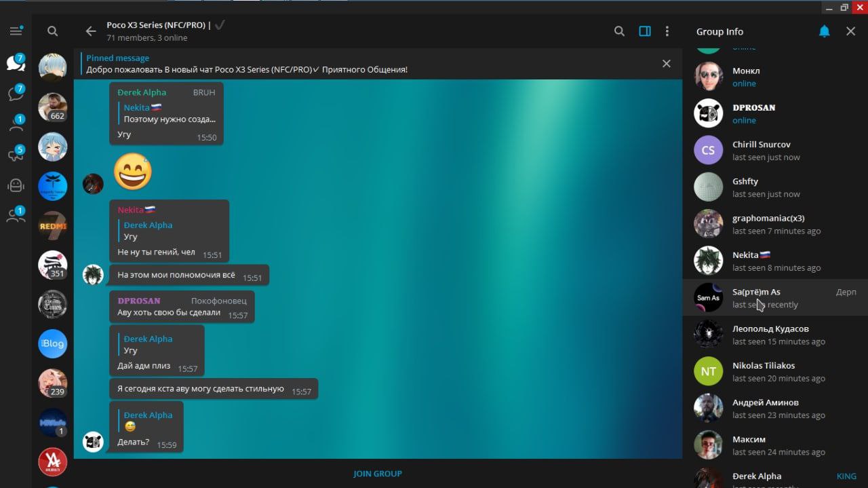Go back with the arrow icon
Image resolution: width=868 pixels, height=488 pixels.
(91, 31)
